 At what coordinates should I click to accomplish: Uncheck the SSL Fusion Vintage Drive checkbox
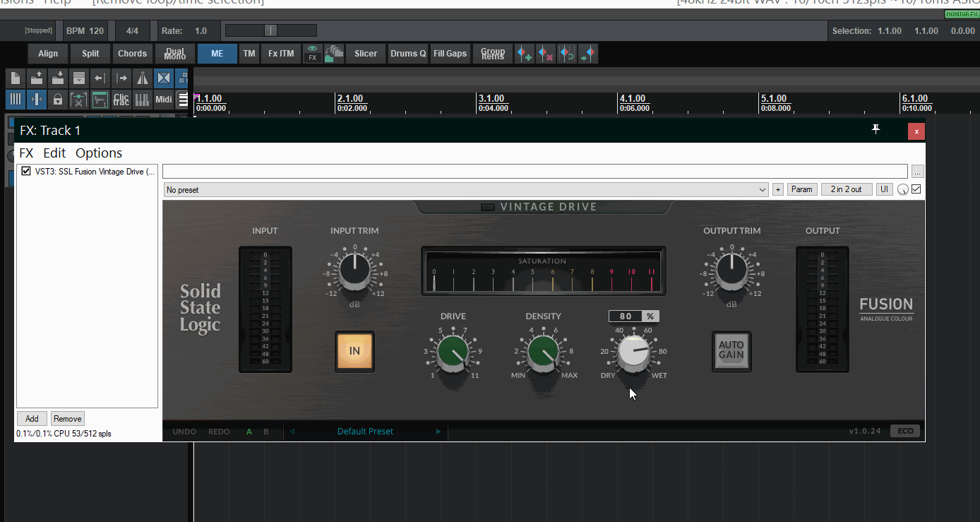[x=26, y=171]
